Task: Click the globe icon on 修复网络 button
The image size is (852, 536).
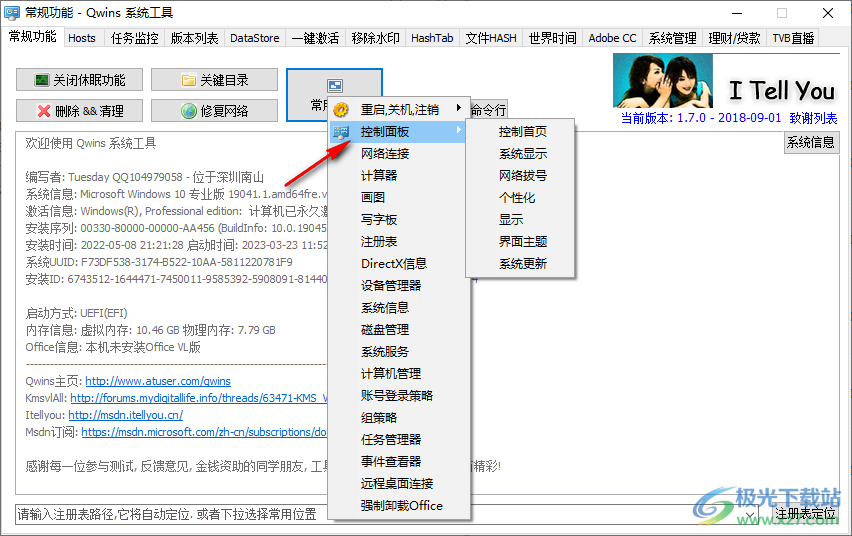Action: click(189, 111)
